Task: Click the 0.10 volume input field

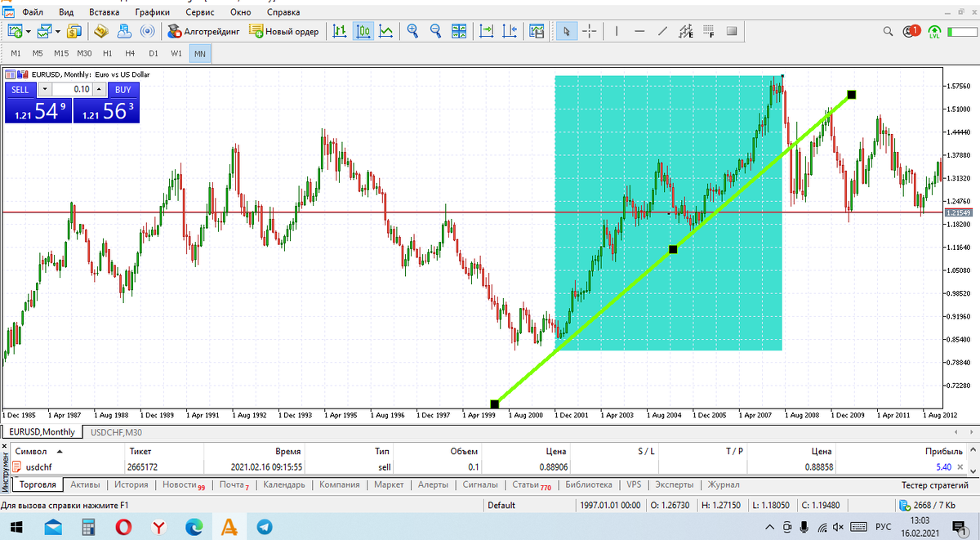Action: tap(72, 90)
